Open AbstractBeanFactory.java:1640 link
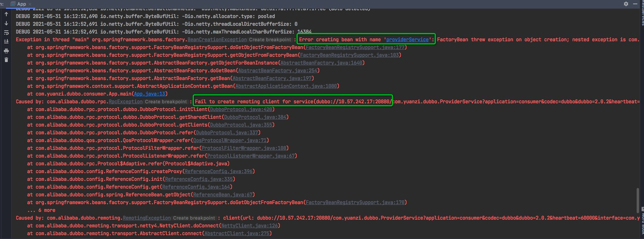 (321, 63)
